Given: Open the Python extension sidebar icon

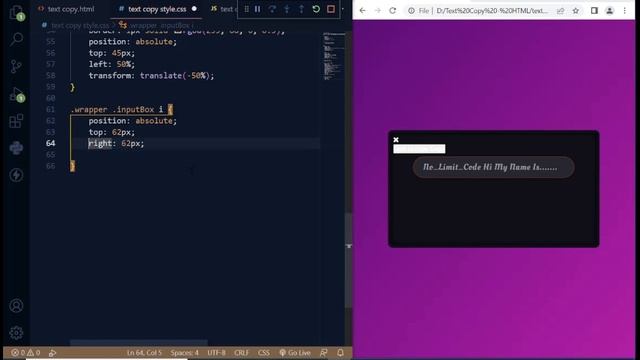Looking at the screenshot, I should coord(16,148).
